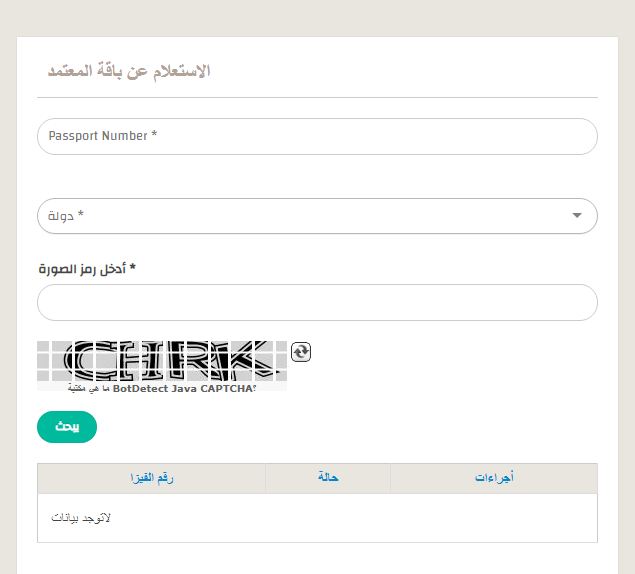Click the divider line under the heading
Viewport: 635px width, 574px height.
[x=316, y=97]
